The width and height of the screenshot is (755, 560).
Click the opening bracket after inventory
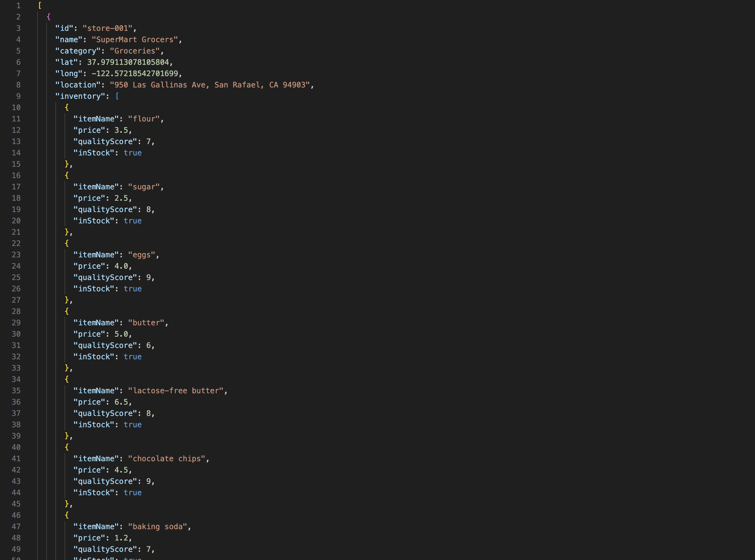(117, 96)
